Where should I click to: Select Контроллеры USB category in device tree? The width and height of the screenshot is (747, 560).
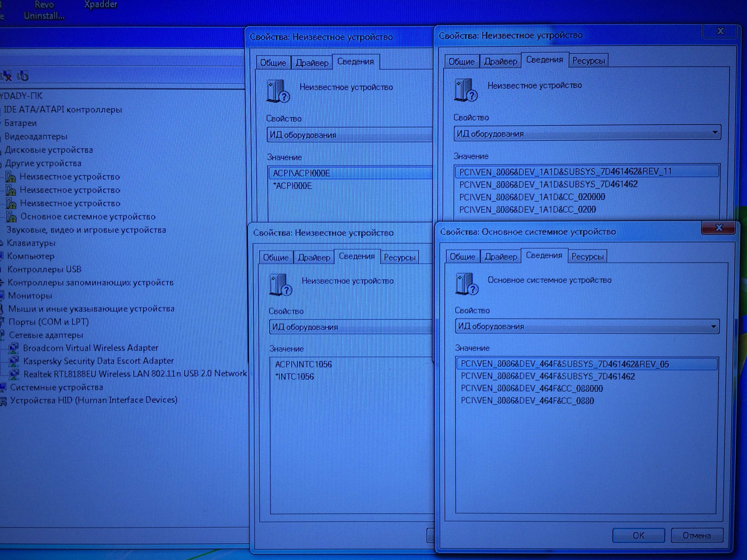[x=44, y=269]
